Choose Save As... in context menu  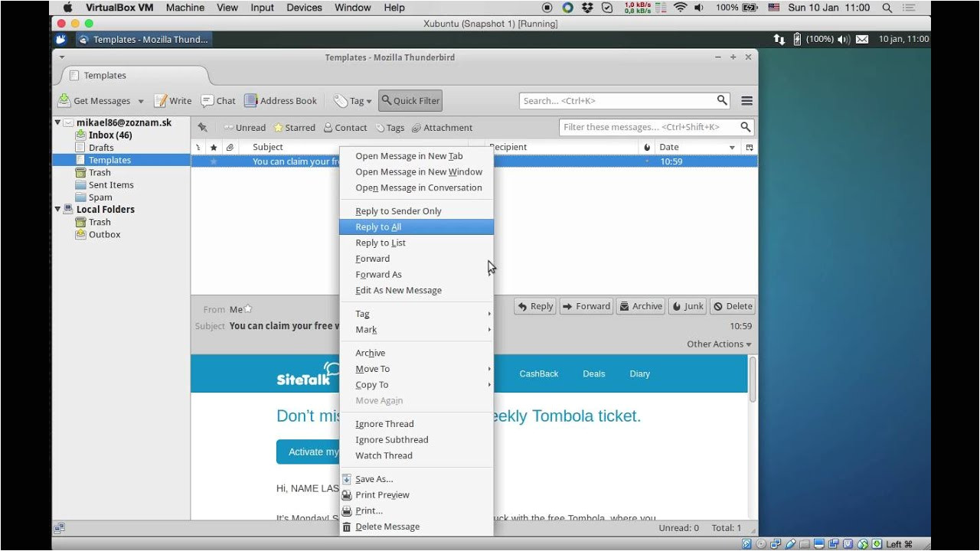tap(416, 479)
